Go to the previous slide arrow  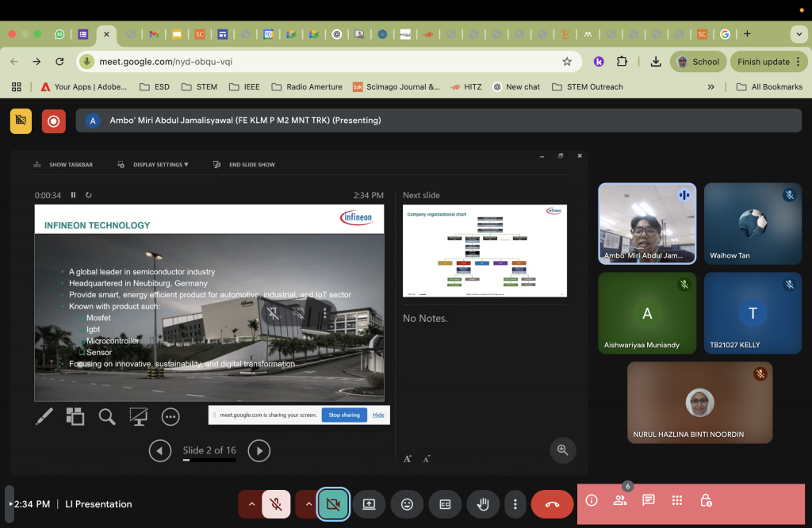click(160, 451)
